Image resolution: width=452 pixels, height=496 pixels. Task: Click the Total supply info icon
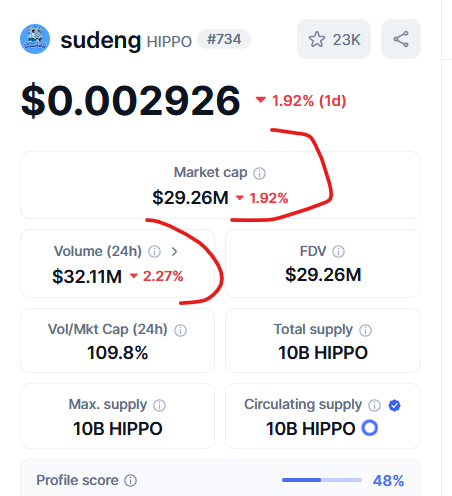365,330
